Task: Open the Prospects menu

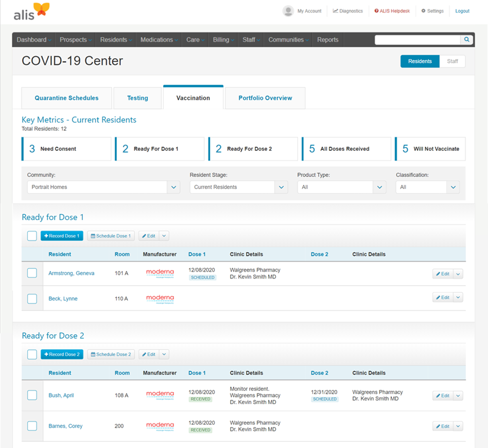Action: [x=75, y=40]
